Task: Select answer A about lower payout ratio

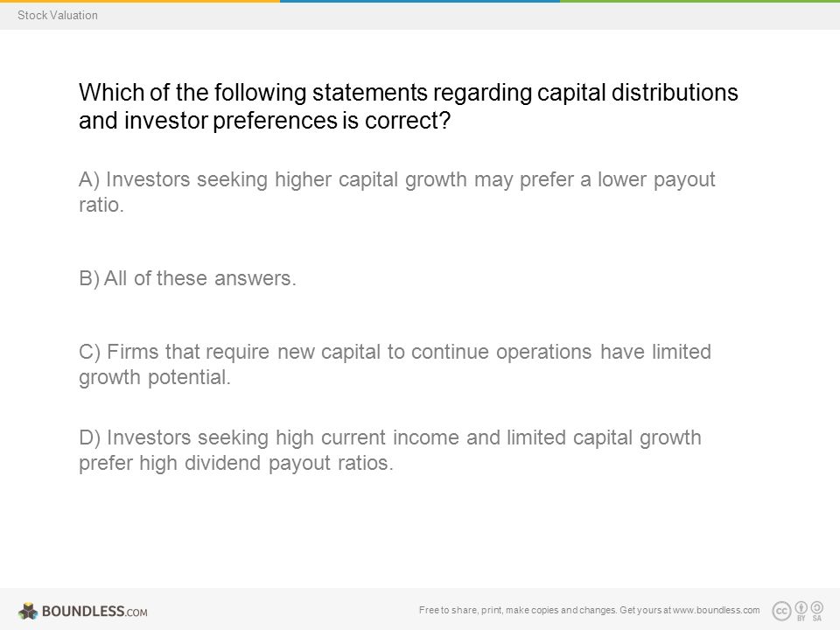Action: point(397,192)
